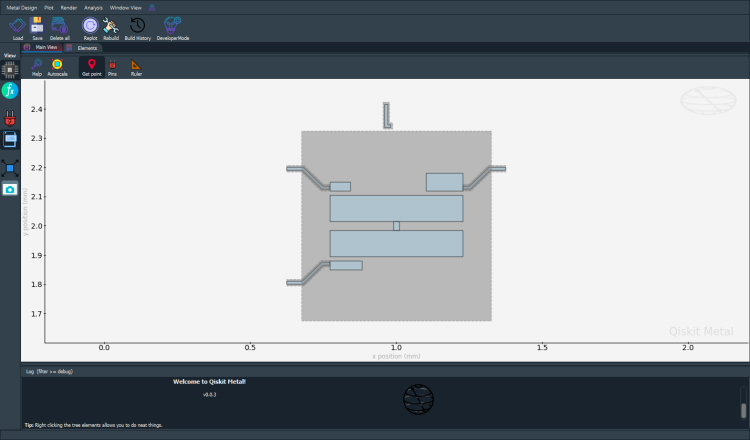Screen dimensions: 750x440
Task: Click the Delete all icon
Action: point(60,28)
